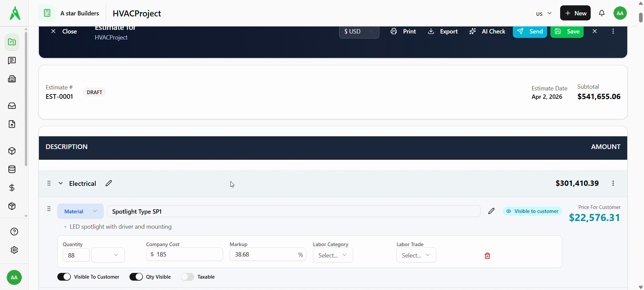Click the red trash delete icon

(487, 256)
